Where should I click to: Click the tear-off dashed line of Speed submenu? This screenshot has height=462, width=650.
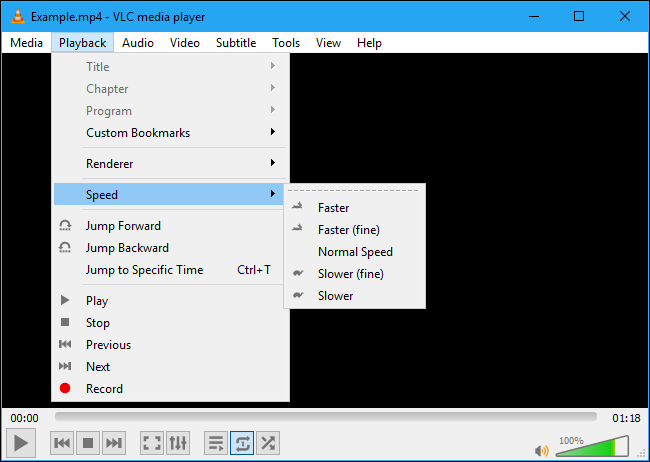pyautogui.click(x=353, y=190)
